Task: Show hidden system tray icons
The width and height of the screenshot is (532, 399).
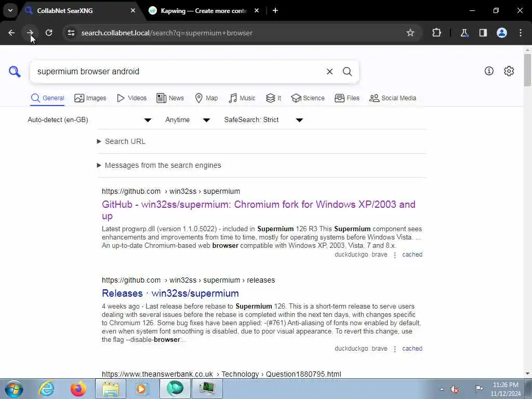Action: point(442,389)
